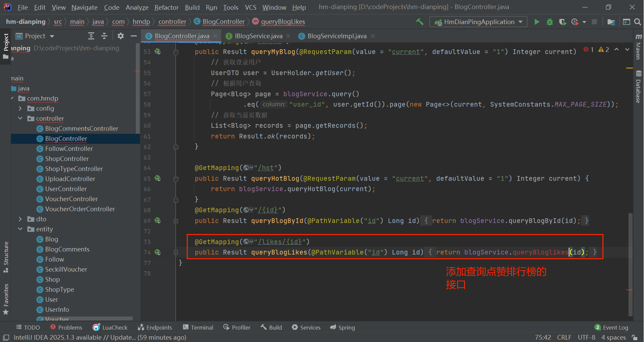Click the gutter endpoint icon on line 74
Image resolution: width=644 pixels, height=342 pixels.
coord(158,252)
